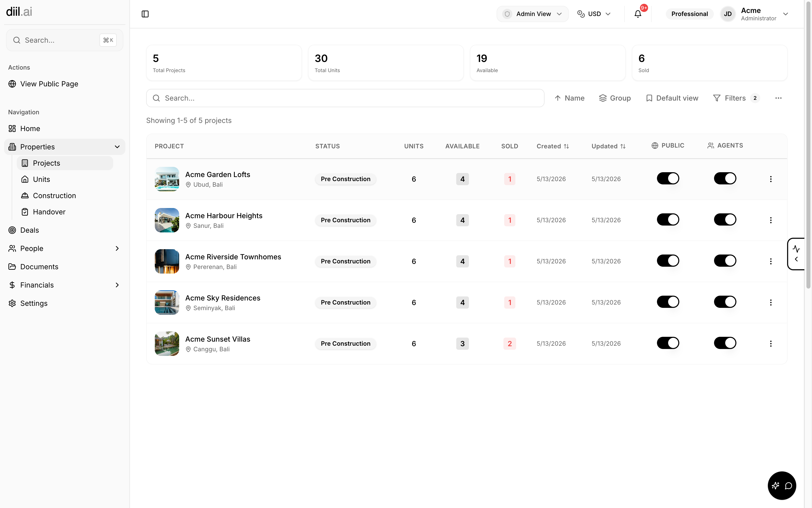Click the Documents folder icon

(12, 266)
